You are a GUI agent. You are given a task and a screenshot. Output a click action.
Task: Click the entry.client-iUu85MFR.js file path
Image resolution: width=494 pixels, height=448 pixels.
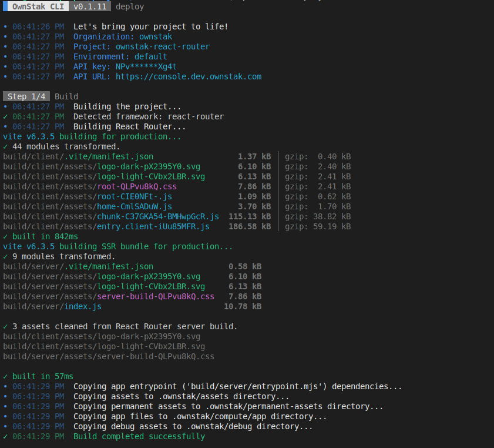coord(153,227)
